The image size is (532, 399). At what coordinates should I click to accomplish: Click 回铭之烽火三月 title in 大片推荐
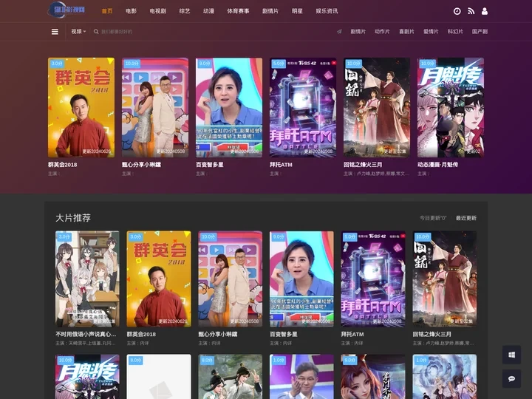[432, 334]
